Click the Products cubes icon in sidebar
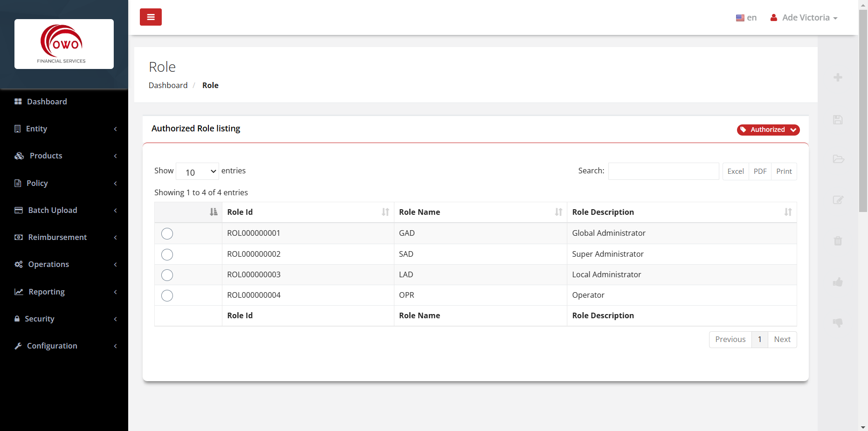Viewport: 868px width, 431px height. tap(19, 156)
